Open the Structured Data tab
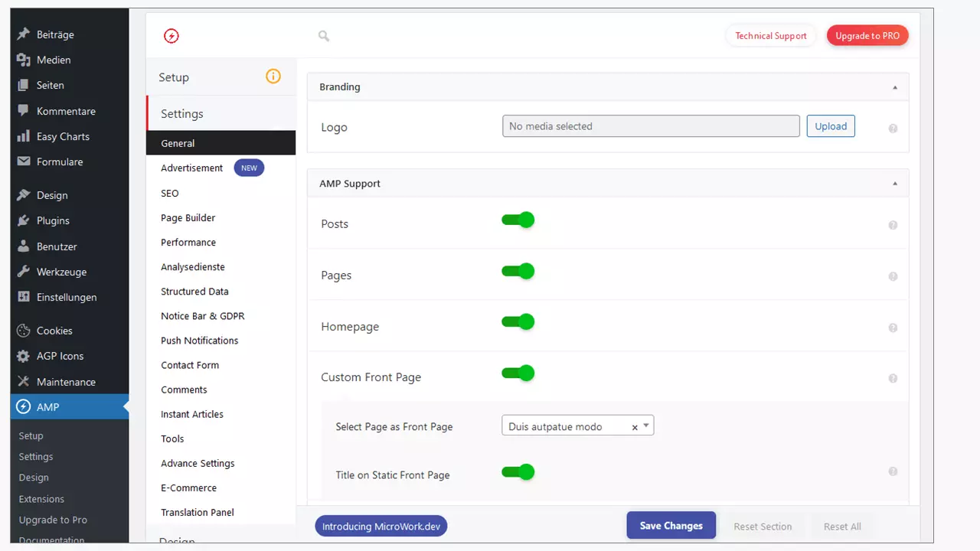Image resolution: width=980 pixels, height=551 pixels. click(x=194, y=291)
